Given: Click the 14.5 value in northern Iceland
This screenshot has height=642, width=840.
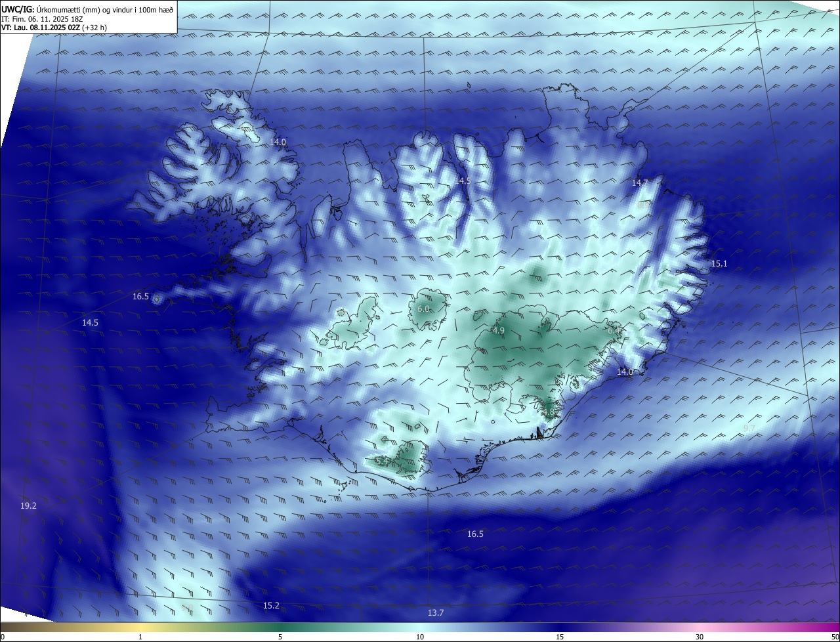Looking at the screenshot, I should (x=463, y=180).
